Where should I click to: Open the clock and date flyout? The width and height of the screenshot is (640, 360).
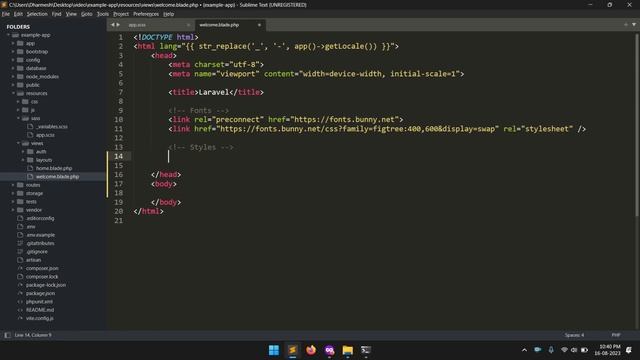click(x=607, y=350)
